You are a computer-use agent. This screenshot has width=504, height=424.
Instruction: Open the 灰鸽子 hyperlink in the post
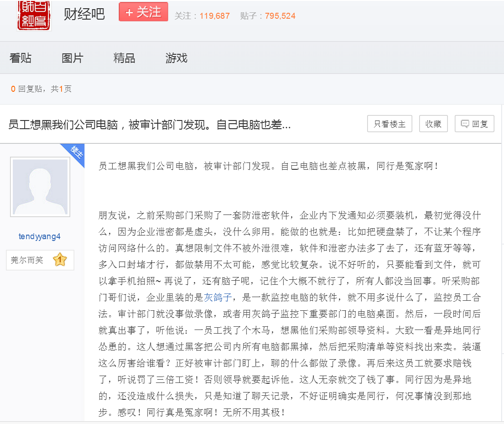pos(218,298)
